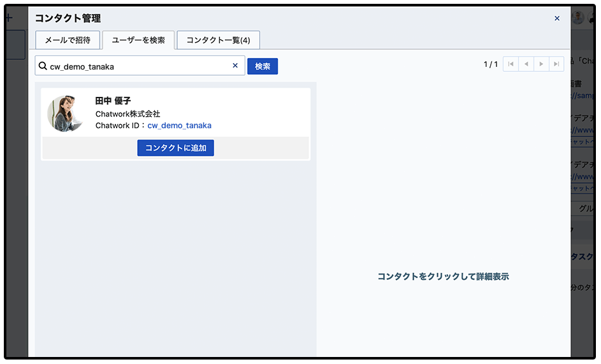
Task: Go to first page of results
Action: pyautogui.click(x=510, y=64)
